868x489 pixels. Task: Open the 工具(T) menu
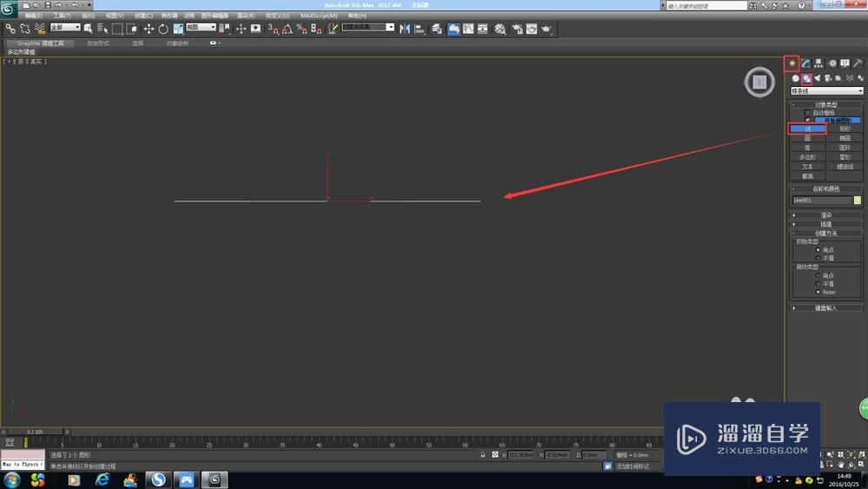(62, 16)
